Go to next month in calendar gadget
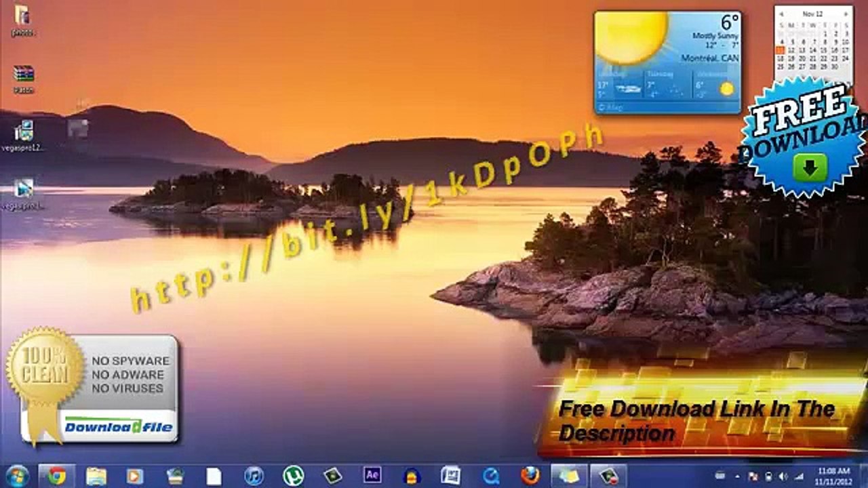The height and width of the screenshot is (488, 868). [x=846, y=14]
